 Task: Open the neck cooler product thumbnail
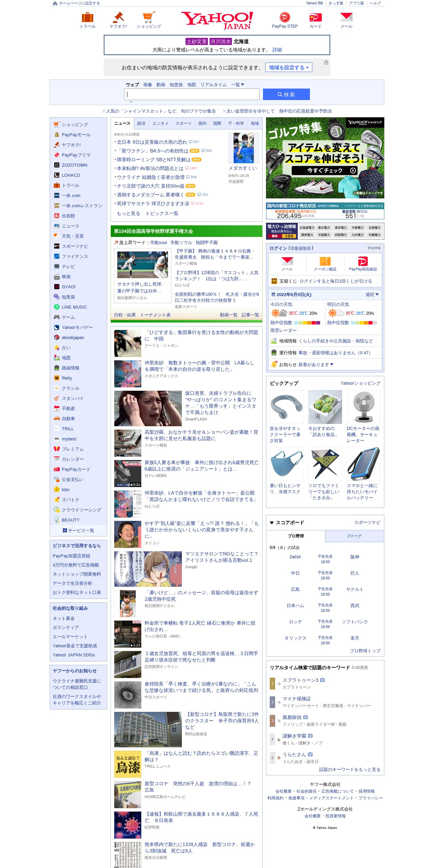tap(287, 407)
